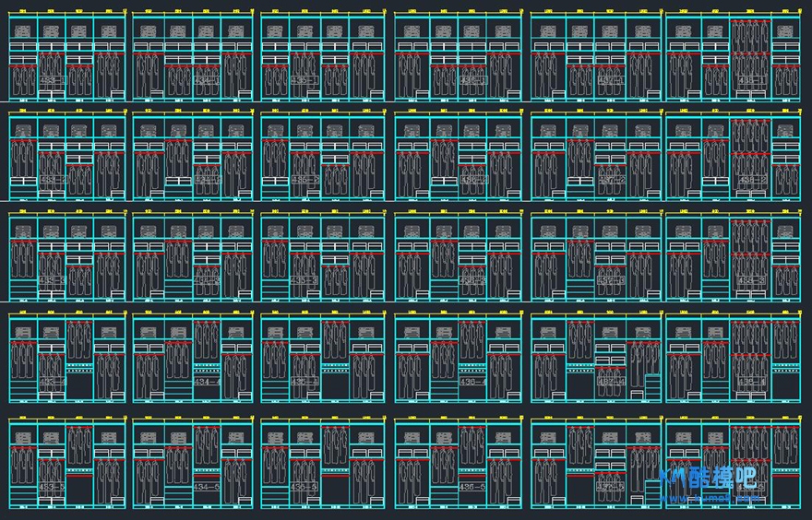Select the 436-1 wardrobe drawing
812x520 pixels.
473,81
